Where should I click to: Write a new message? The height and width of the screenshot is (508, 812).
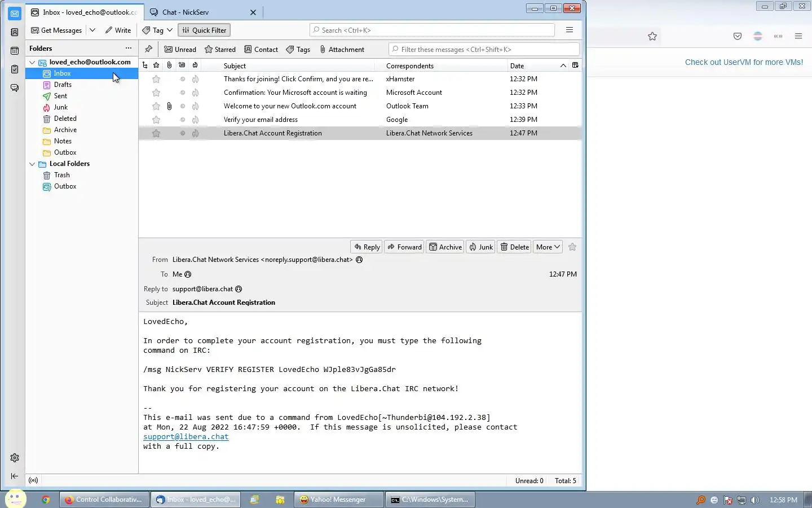(118, 30)
